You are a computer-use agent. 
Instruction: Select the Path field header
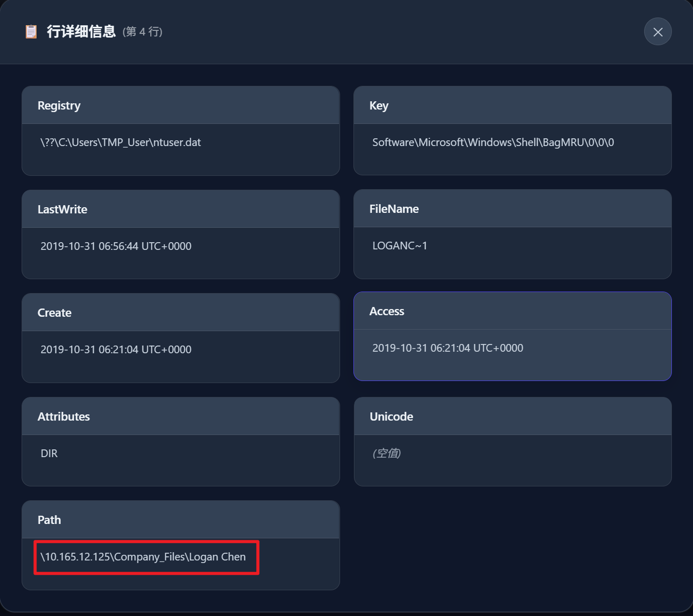(49, 520)
